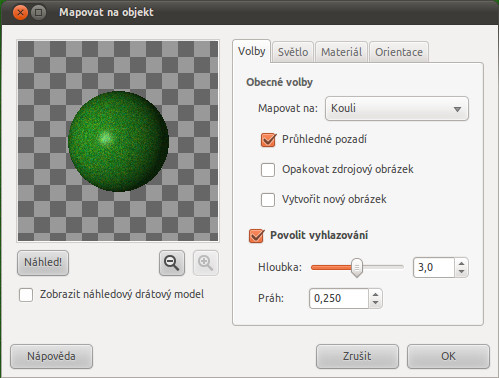This screenshot has height=378, width=499.
Task: Decrease Práh value with down arrow
Action: [x=376, y=302]
